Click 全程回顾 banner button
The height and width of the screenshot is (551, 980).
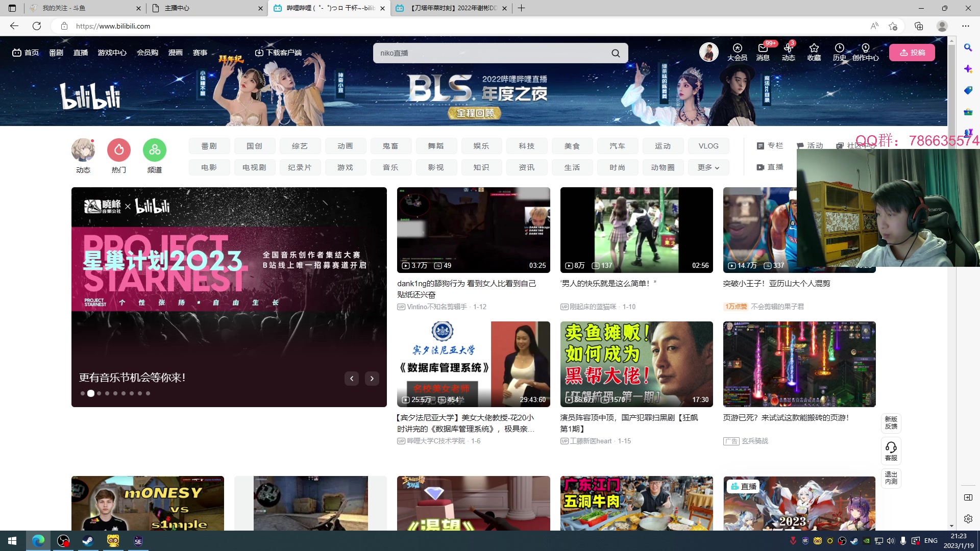[475, 113]
